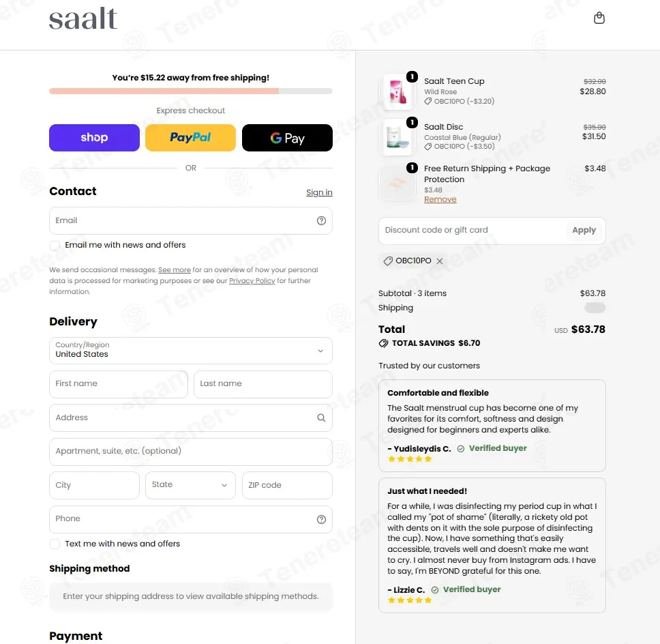This screenshot has width=660, height=644.
Task: Remove the OBC10PO discount code with X
Action: tap(440, 261)
